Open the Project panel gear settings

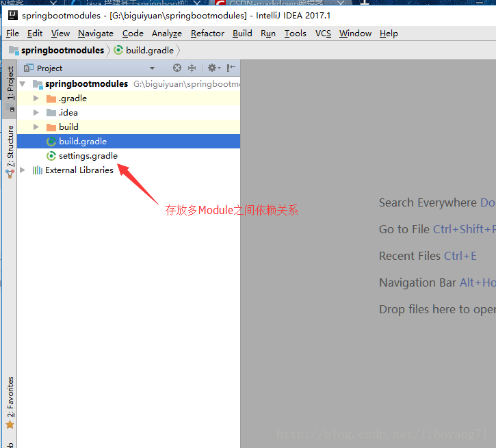point(214,68)
